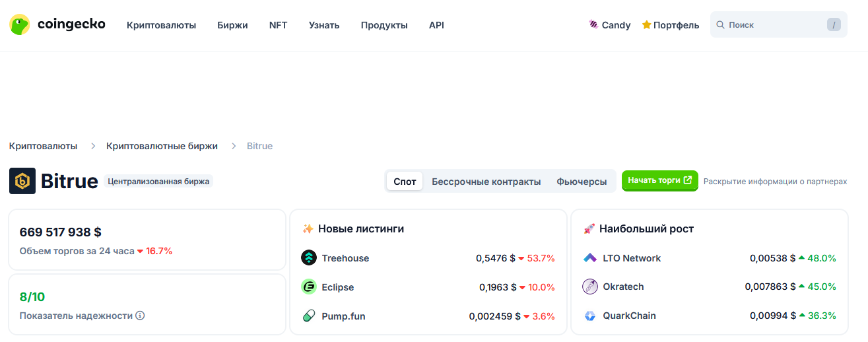Click the Наибольший рост heading
The width and height of the screenshot is (868, 342).
(647, 228)
